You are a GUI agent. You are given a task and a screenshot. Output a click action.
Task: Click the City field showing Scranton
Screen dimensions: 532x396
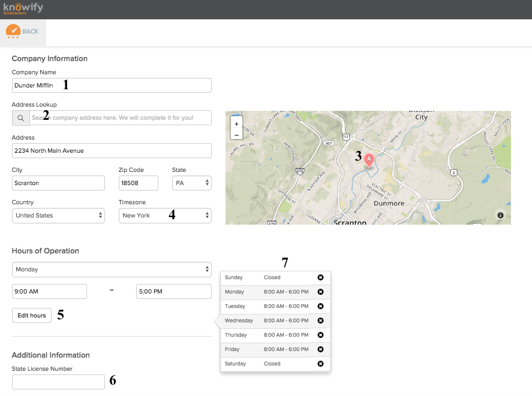coord(58,183)
